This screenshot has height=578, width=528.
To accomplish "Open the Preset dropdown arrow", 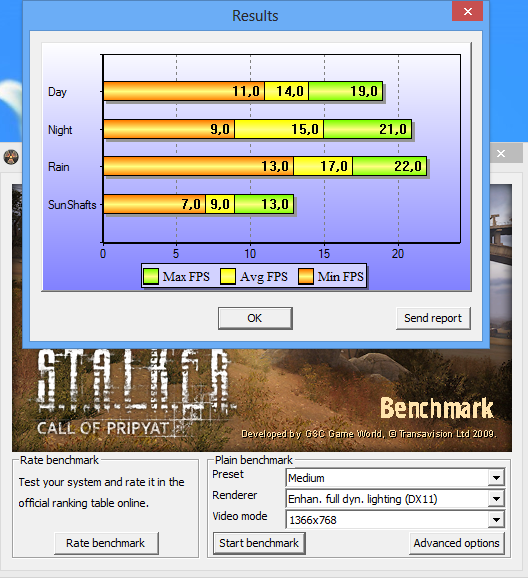I will pyautogui.click(x=496, y=478).
